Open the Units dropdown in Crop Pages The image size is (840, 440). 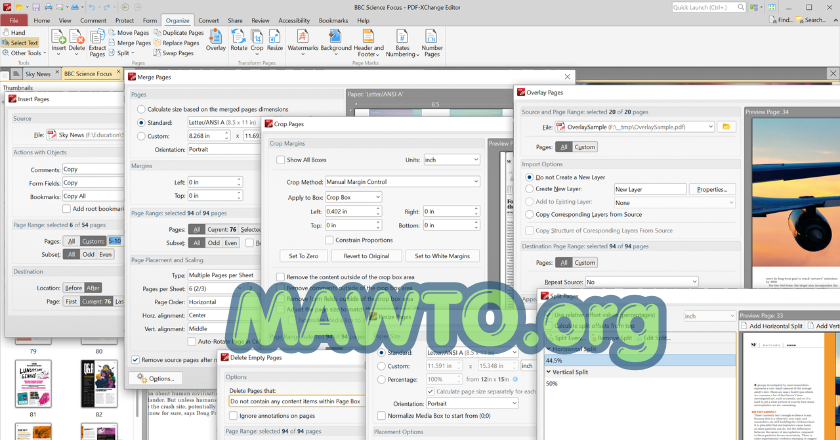tap(452, 160)
